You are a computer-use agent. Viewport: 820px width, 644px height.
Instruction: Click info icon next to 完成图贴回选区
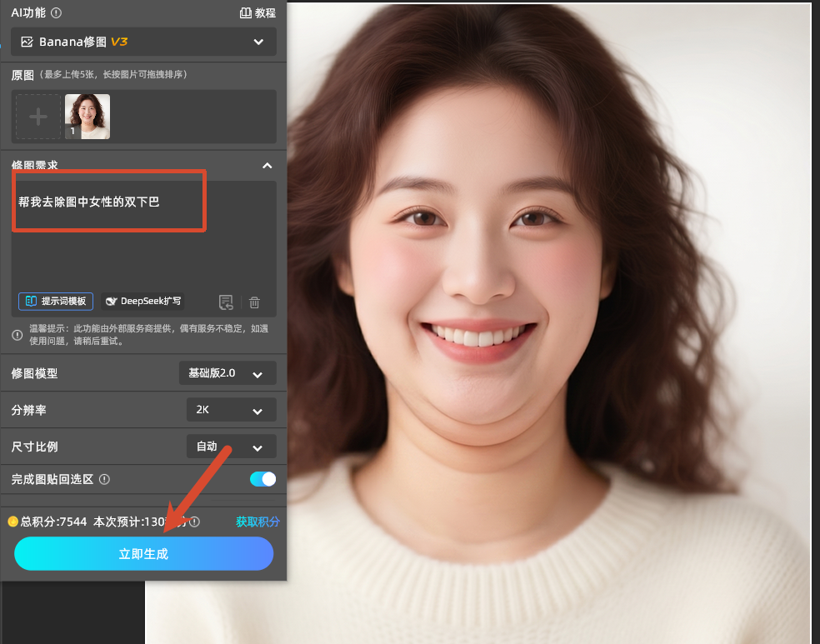105,480
